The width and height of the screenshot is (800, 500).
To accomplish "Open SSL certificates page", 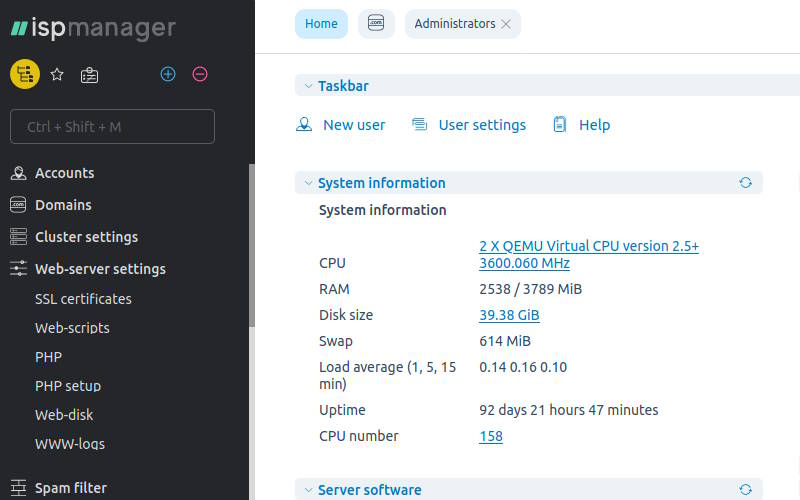I will (83, 298).
